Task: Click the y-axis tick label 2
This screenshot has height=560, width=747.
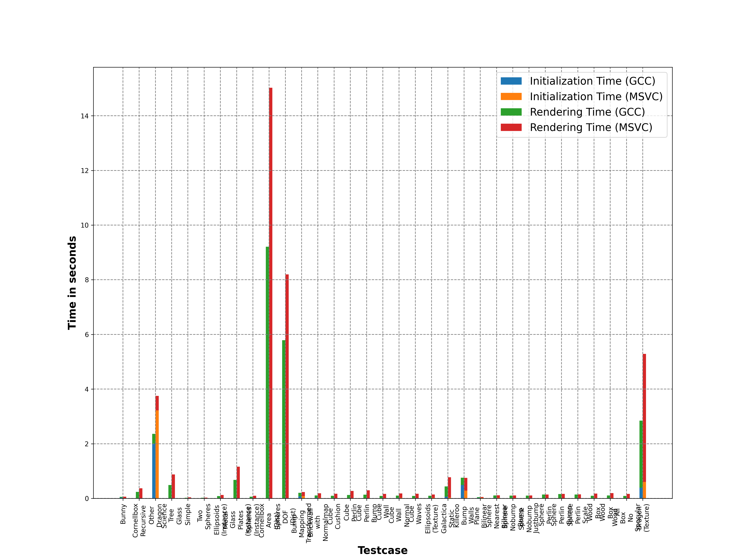Action: 87,444
